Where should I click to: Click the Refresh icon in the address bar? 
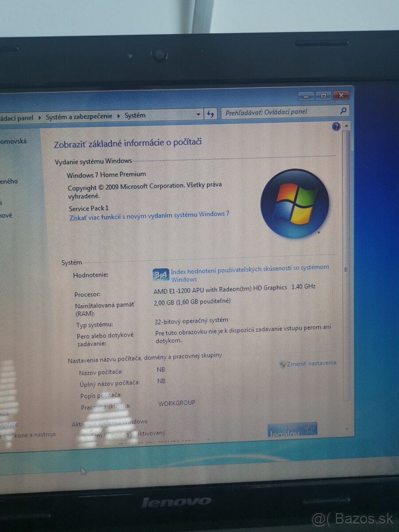(x=210, y=114)
